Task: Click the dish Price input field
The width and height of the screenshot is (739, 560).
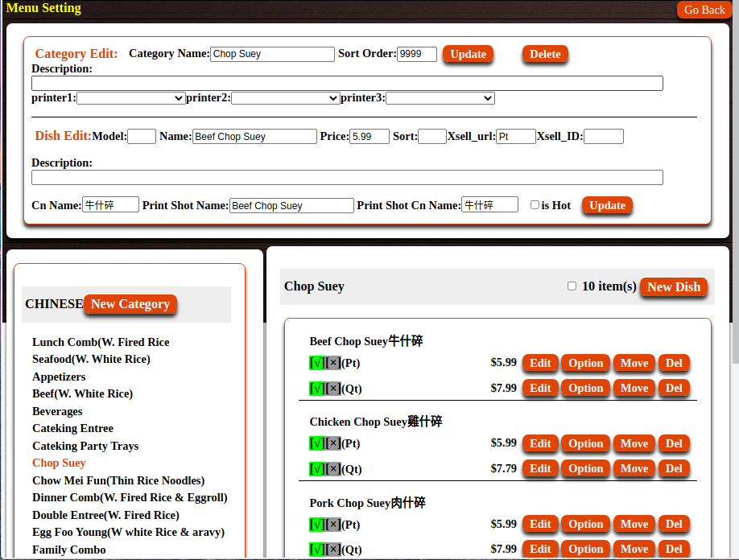Action: 369,137
